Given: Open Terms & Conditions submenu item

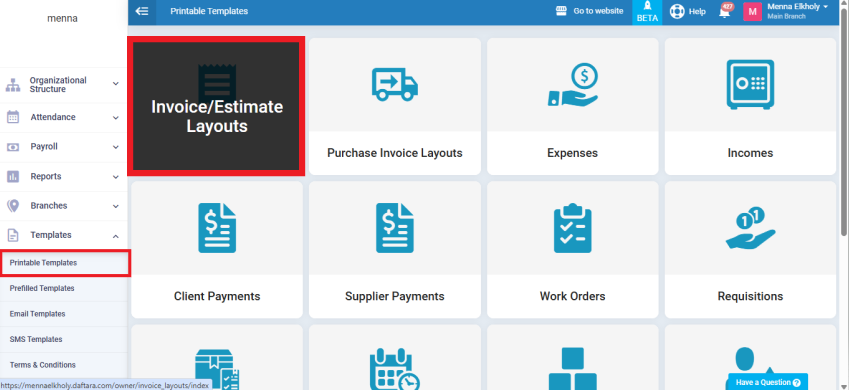Looking at the screenshot, I should [63, 365].
